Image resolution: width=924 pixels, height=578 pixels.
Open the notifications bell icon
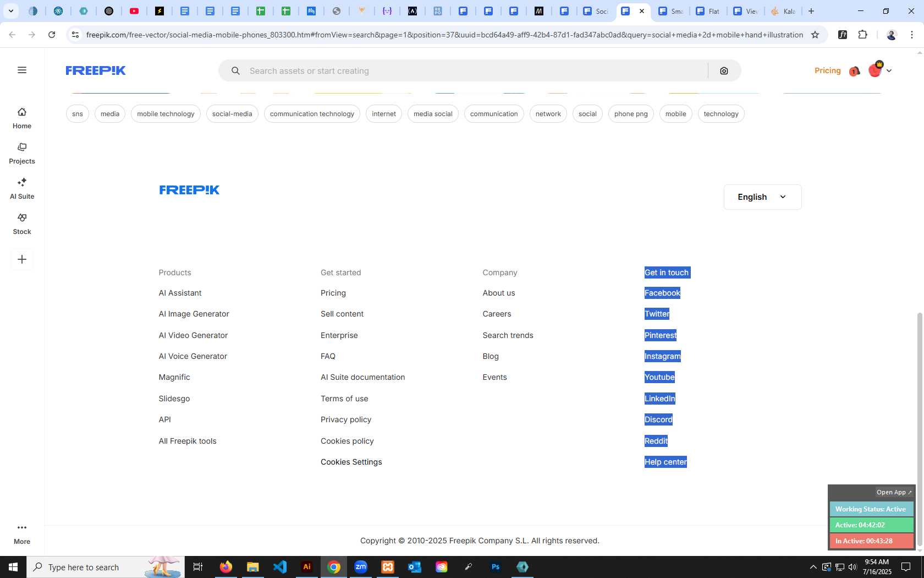click(854, 71)
